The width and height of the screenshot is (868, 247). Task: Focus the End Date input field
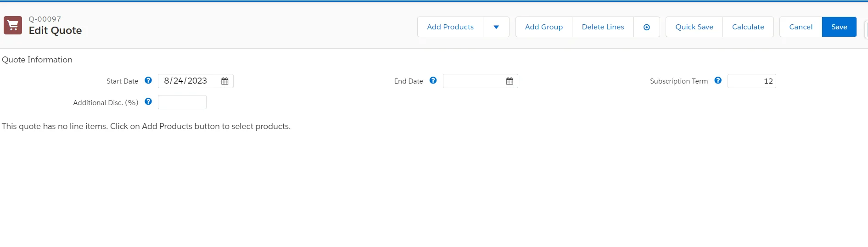473,81
